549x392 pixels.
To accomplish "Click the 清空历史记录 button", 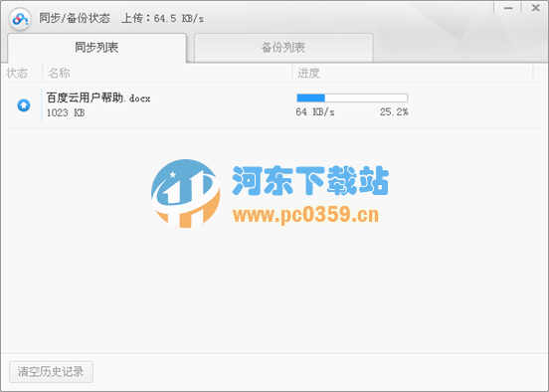I will click(x=51, y=372).
